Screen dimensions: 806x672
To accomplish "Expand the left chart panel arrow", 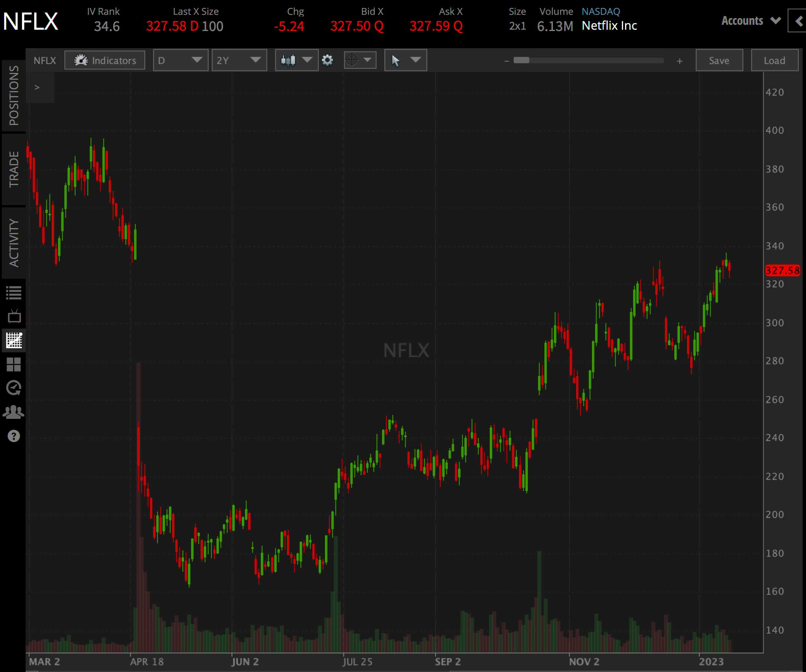I will click(x=37, y=87).
